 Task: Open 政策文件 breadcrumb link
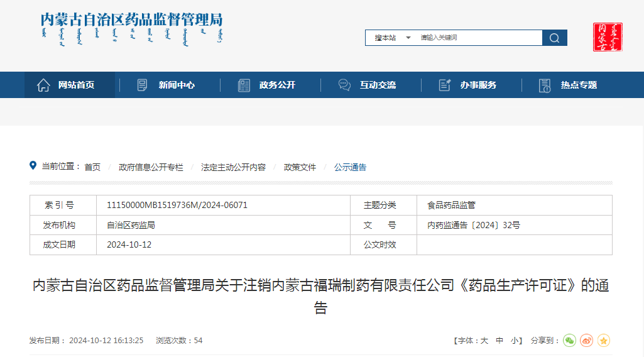click(x=300, y=167)
